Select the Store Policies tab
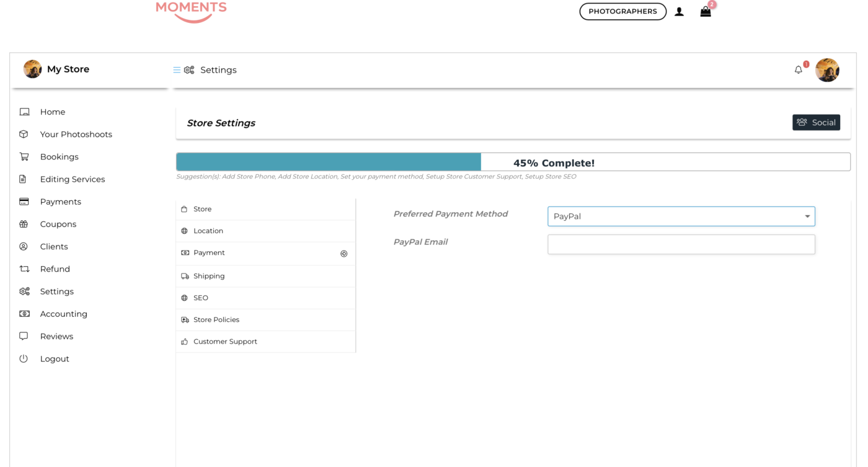 (x=216, y=320)
